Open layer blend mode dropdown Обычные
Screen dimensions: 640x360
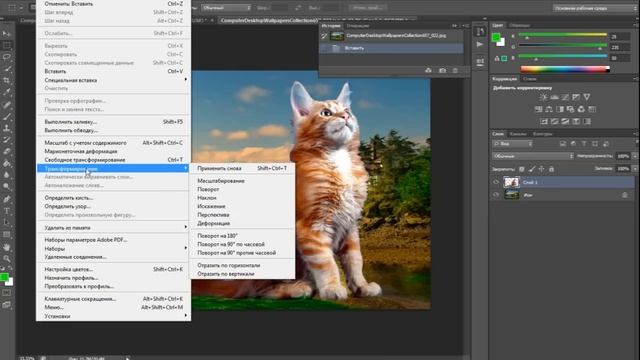[x=533, y=156]
